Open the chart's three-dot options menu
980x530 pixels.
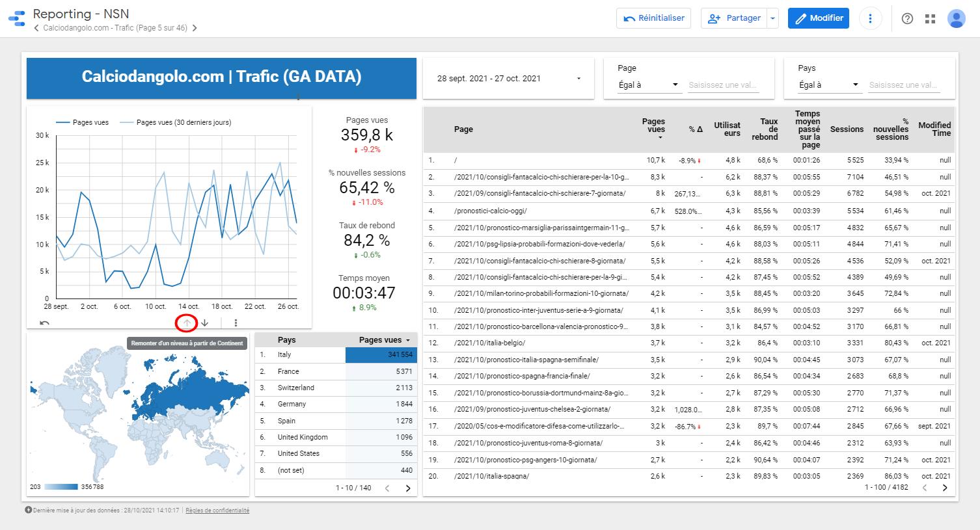pyautogui.click(x=236, y=323)
